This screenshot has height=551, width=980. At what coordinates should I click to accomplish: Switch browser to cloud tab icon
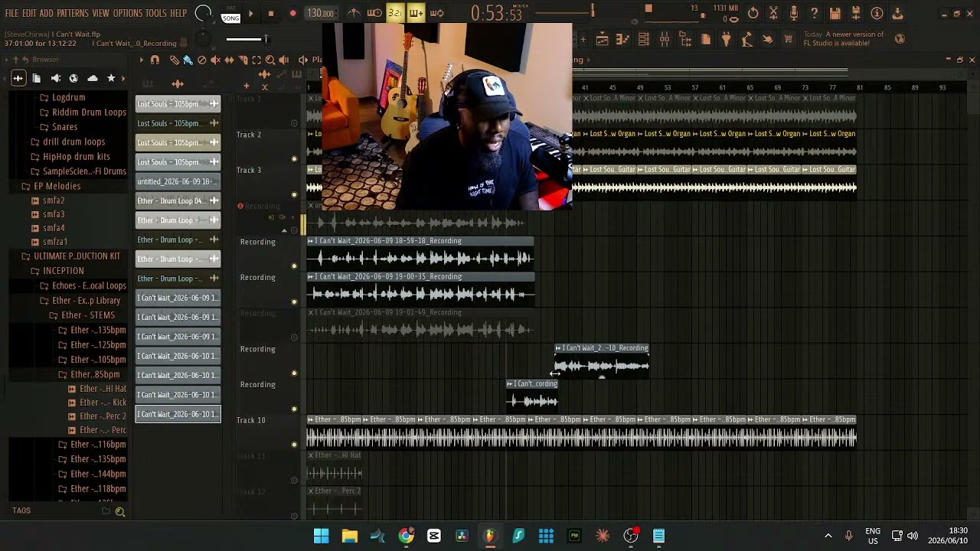tap(93, 78)
